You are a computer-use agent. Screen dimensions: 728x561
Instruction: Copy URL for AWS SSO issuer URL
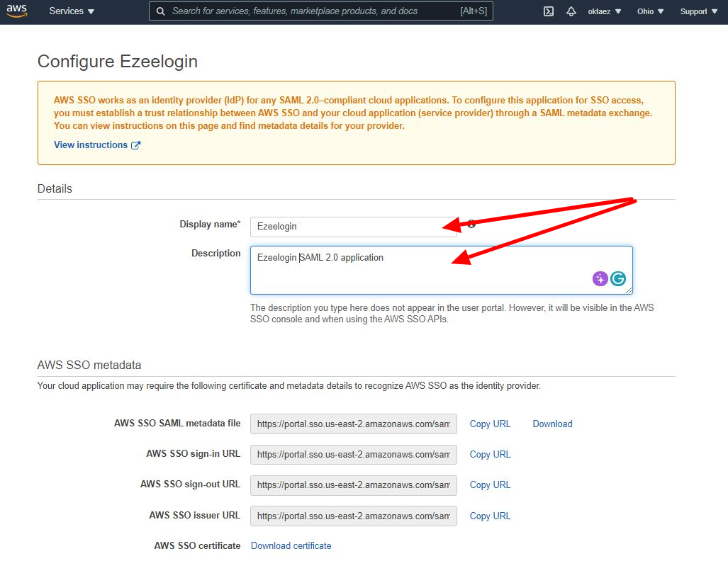490,516
